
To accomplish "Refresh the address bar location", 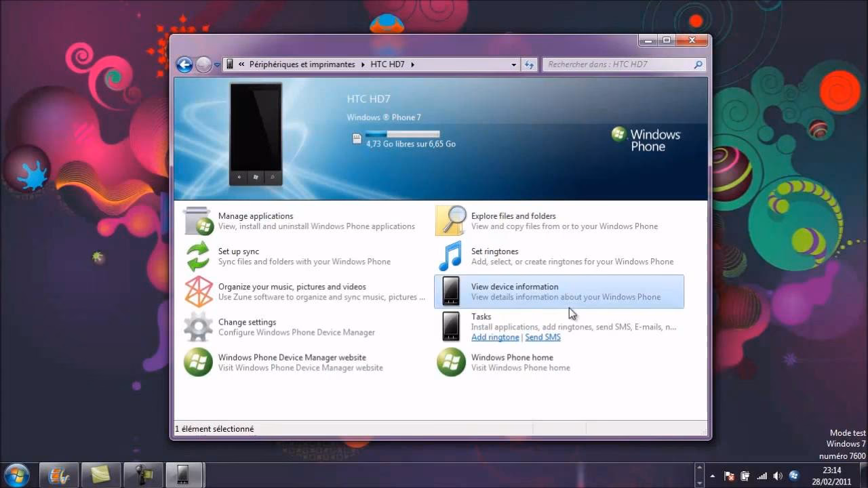I will coord(530,64).
